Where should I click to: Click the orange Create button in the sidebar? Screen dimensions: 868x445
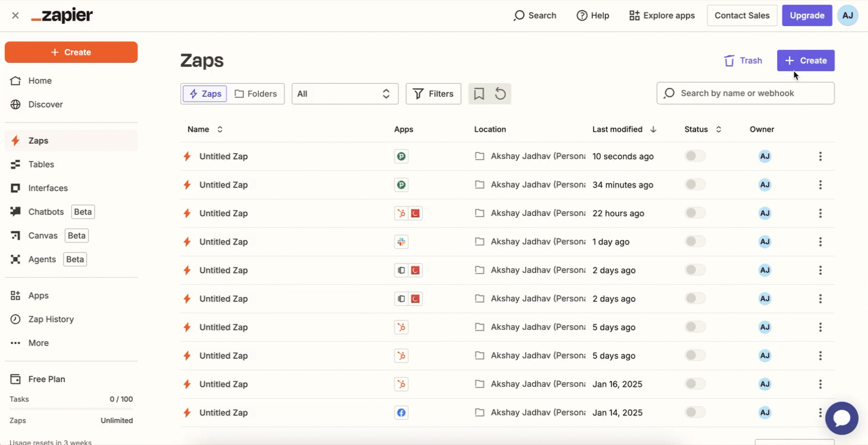(x=71, y=52)
